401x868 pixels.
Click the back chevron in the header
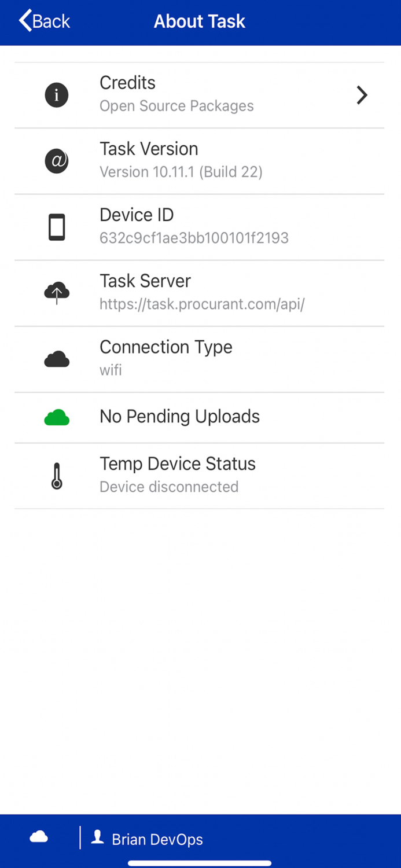point(24,20)
